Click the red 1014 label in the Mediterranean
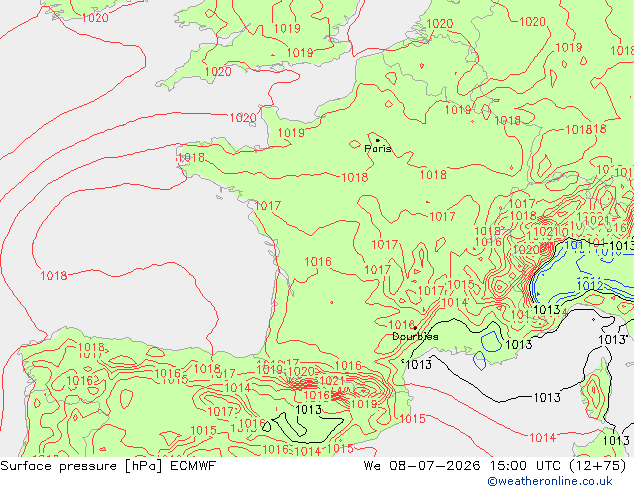Screen dimensions: 634x490 click(x=543, y=437)
